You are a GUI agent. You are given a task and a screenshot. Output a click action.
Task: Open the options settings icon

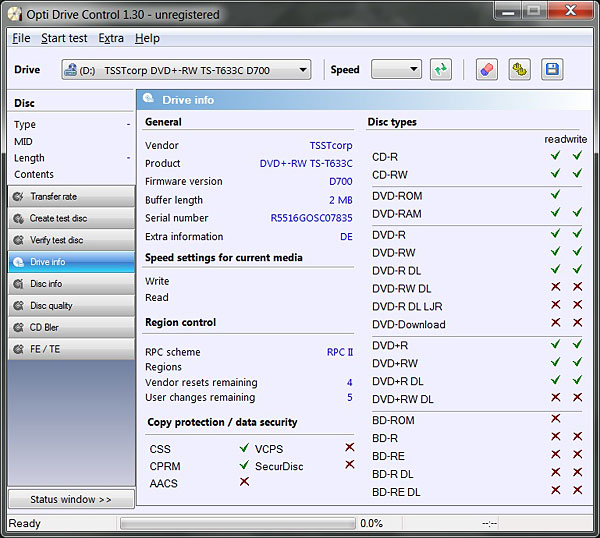tap(519, 70)
